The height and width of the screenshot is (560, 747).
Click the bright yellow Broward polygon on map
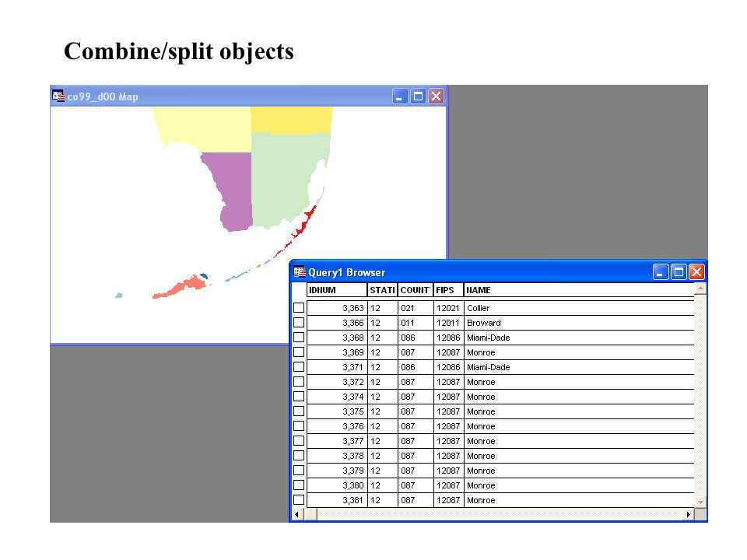(290, 119)
